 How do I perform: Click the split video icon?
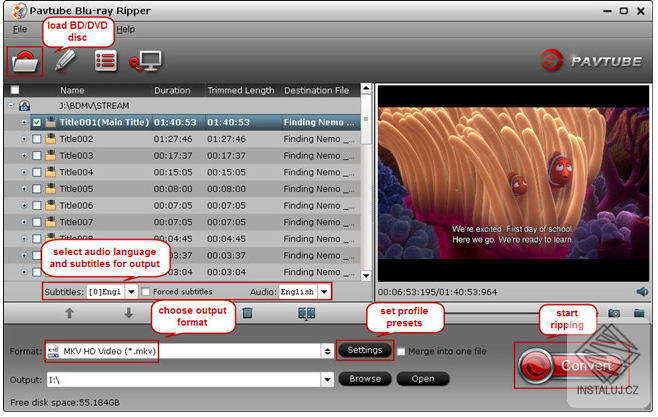306,313
